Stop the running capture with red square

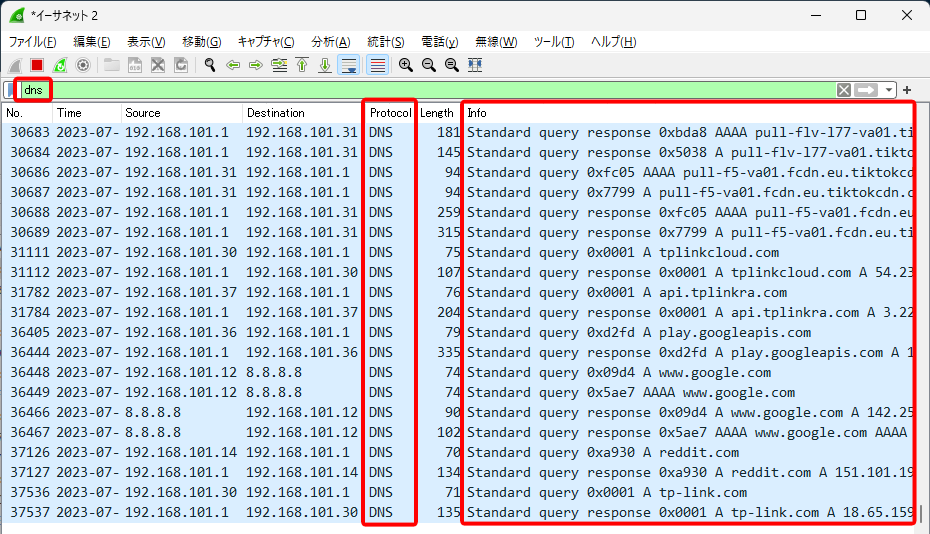tap(37, 65)
